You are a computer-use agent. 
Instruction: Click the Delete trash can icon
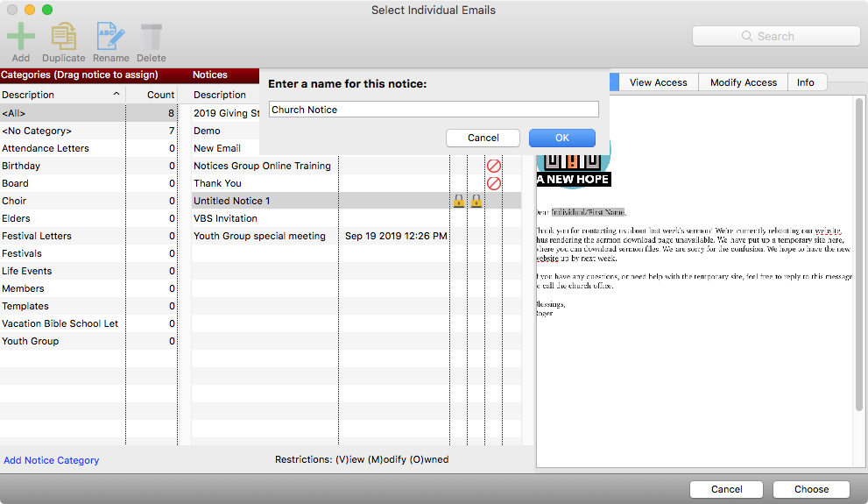(x=152, y=38)
